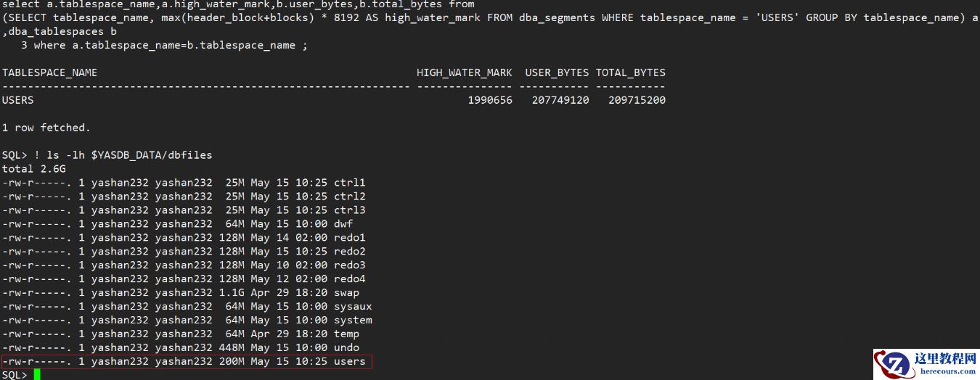
Task: Click the swap file name
Action: click(x=346, y=293)
